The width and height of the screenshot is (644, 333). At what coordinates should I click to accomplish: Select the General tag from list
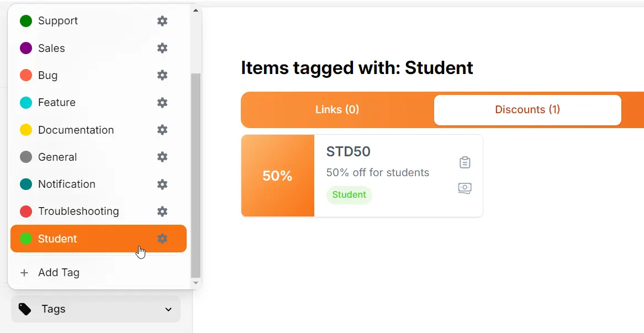(x=57, y=157)
